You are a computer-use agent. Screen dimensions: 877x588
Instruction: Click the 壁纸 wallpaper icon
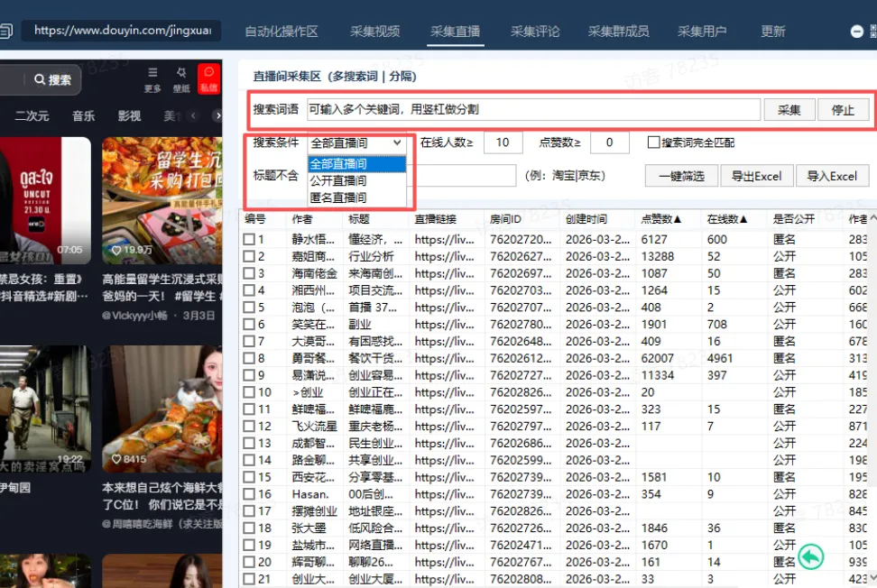(x=181, y=73)
